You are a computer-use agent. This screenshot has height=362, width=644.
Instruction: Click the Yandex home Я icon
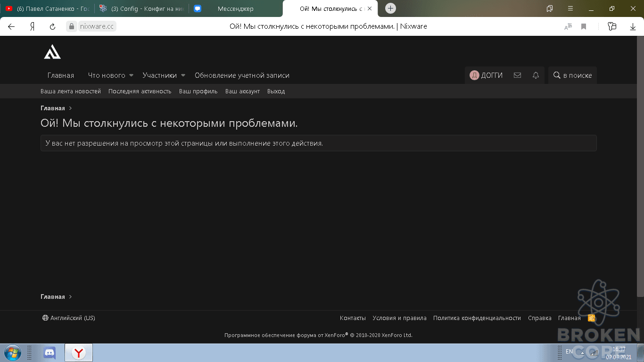click(x=33, y=26)
